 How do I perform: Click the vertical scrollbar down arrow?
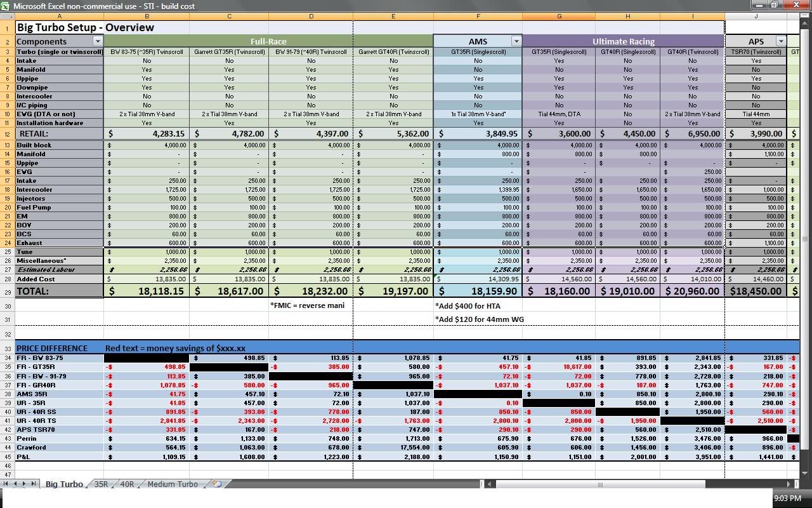pyautogui.click(x=806, y=473)
